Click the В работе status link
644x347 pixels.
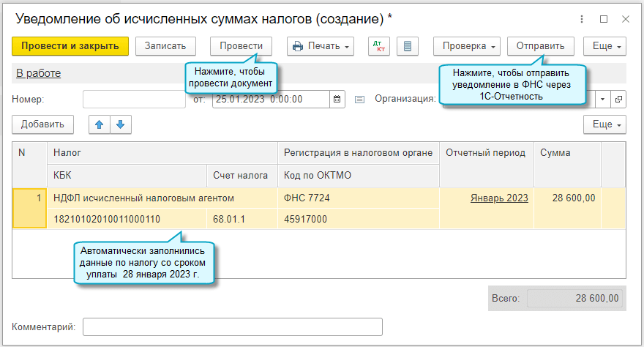[x=38, y=73]
